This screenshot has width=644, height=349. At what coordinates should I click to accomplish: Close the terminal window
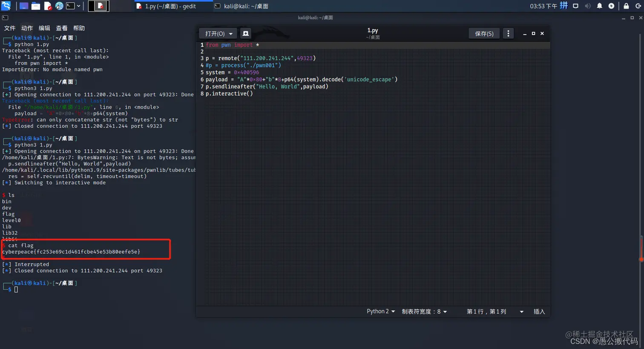tap(641, 18)
